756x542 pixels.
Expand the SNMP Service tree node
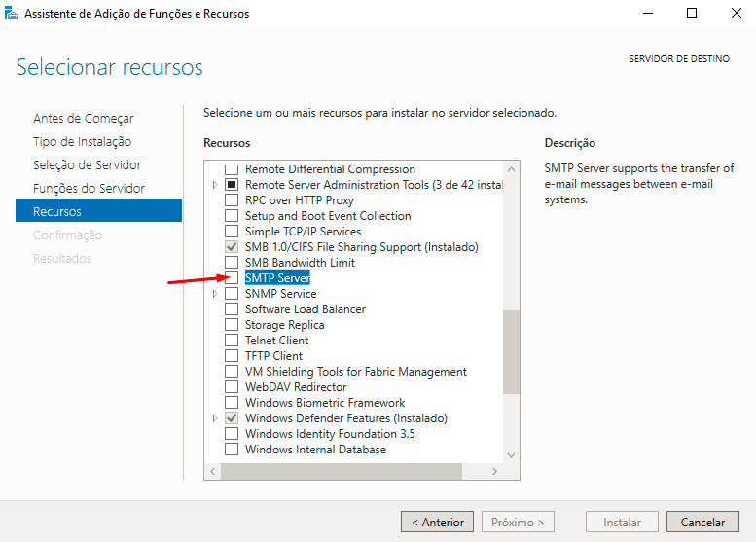(215, 294)
